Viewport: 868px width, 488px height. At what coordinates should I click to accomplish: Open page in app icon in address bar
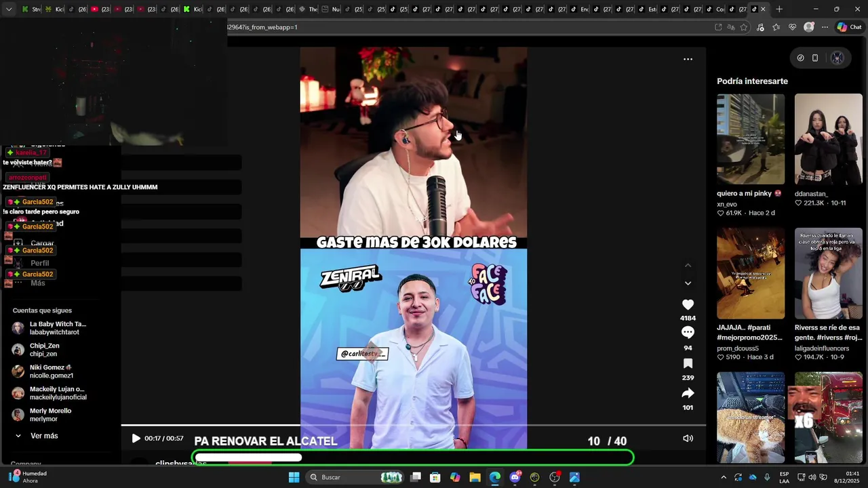point(718,27)
